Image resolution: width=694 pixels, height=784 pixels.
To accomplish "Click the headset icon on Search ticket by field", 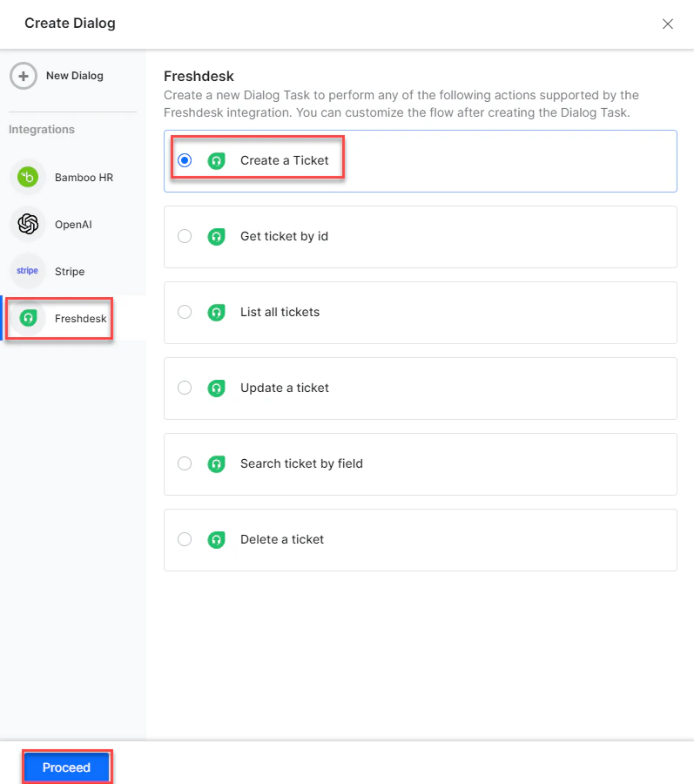I will coord(216,463).
